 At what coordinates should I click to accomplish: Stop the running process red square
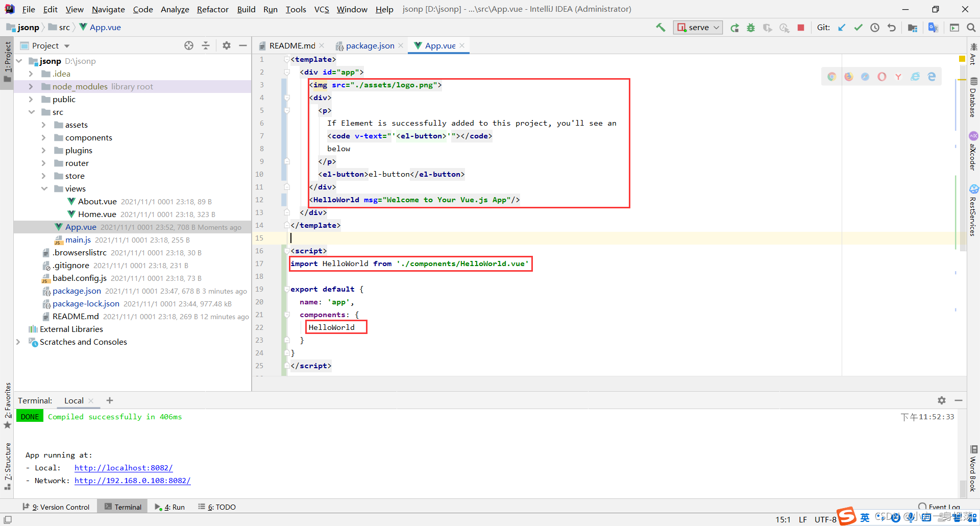coord(801,28)
